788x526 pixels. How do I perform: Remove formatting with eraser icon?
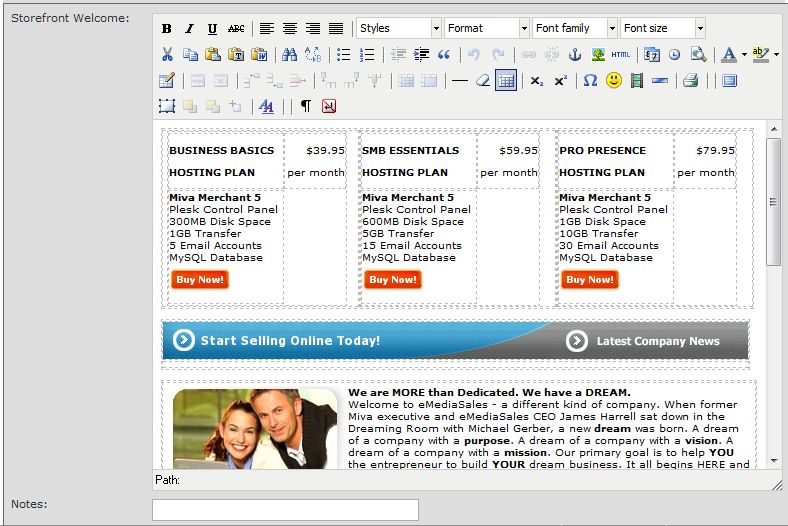pyautogui.click(x=482, y=80)
